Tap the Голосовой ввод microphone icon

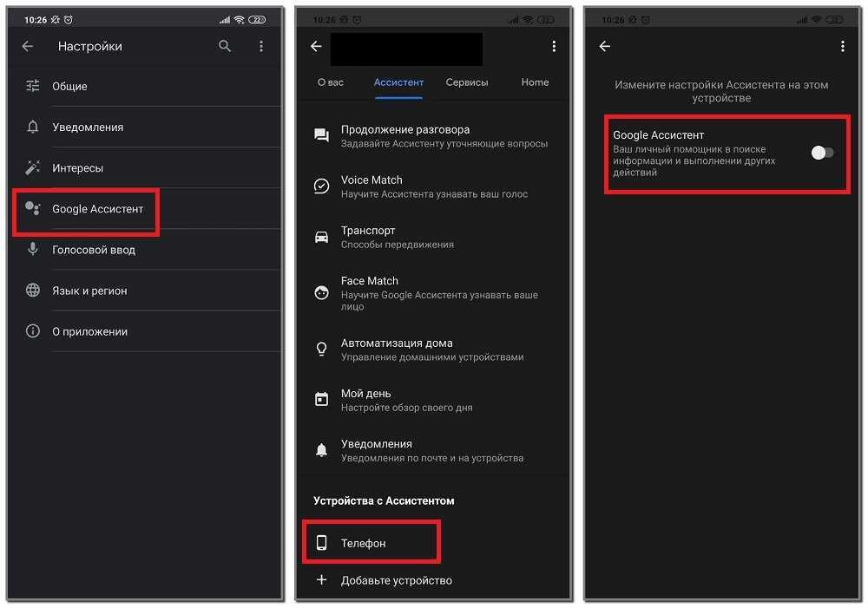pyautogui.click(x=33, y=250)
